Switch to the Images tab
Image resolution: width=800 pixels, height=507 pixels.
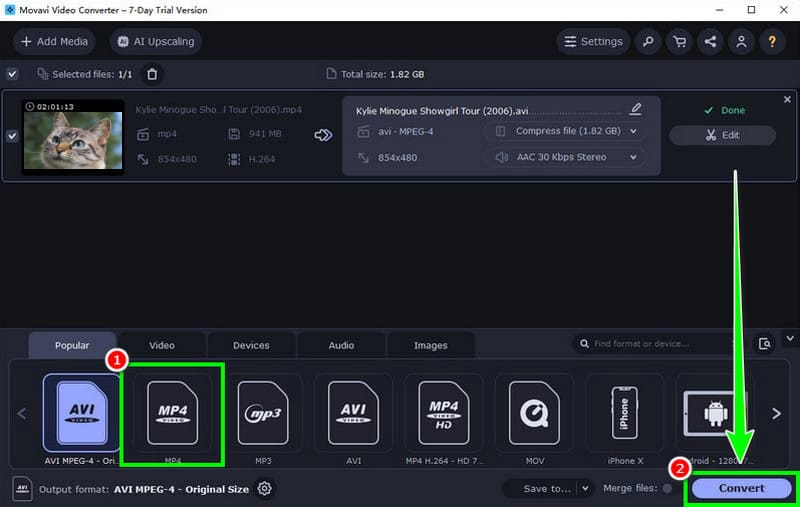coord(431,345)
